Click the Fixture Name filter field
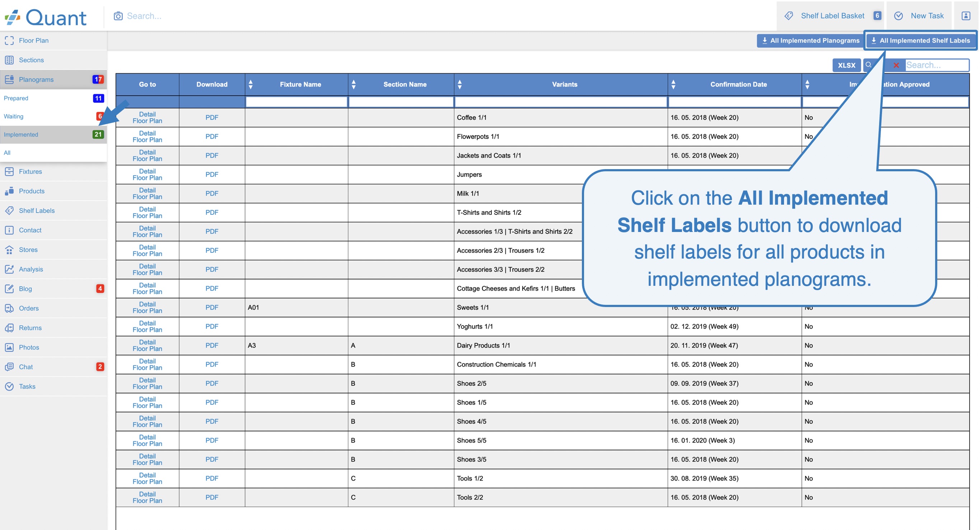This screenshot has width=980, height=530. coord(297,102)
